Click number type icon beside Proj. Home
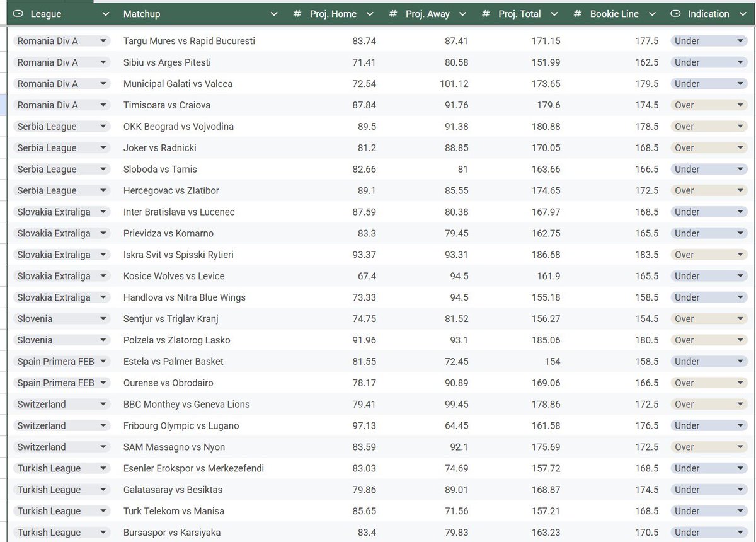756x542 pixels. click(297, 14)
